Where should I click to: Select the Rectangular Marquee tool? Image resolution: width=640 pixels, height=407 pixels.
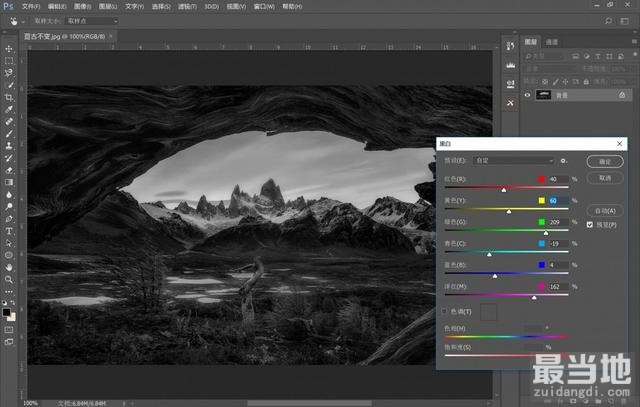click(x=9, y=60)
